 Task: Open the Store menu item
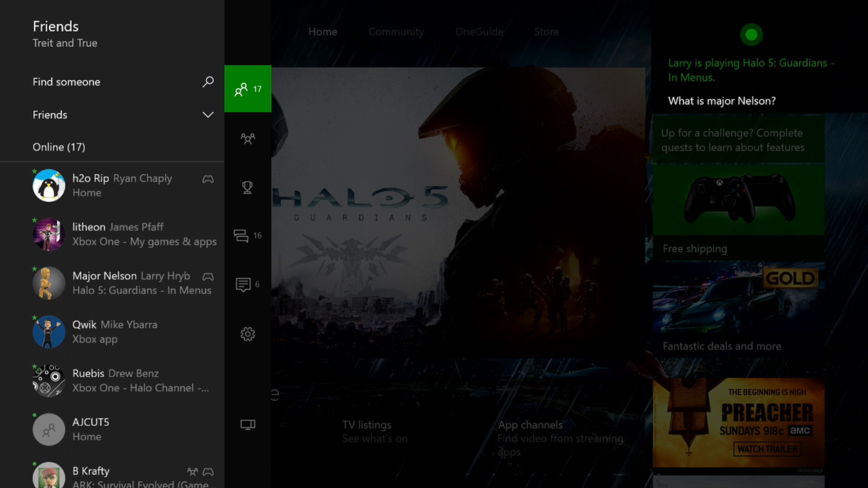(546, 31)
